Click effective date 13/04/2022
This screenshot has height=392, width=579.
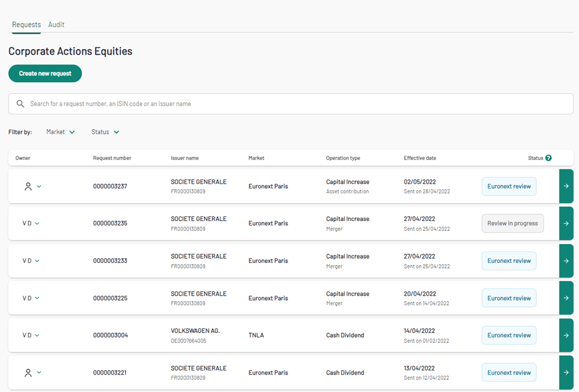[419, 368]
